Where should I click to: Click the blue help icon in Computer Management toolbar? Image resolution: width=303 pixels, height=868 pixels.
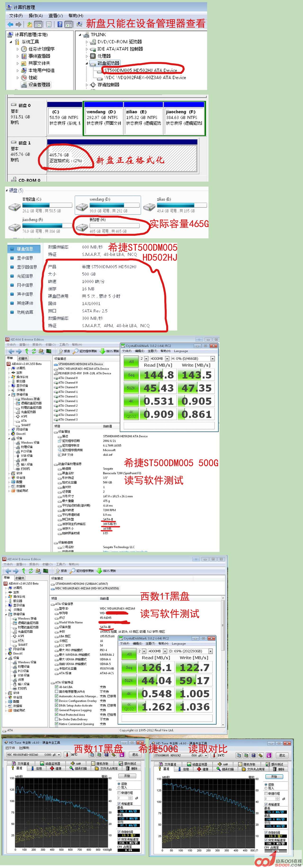tap(60, 24)
